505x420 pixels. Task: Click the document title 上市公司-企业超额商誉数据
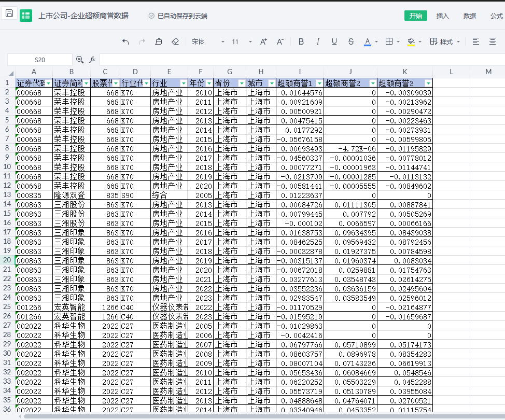tap(83, 16)
